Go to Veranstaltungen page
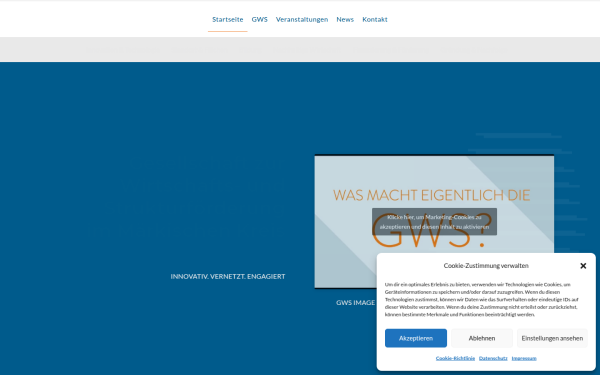Image resolution: width=600 pixels, height=375 pixels. click(302, 20)
